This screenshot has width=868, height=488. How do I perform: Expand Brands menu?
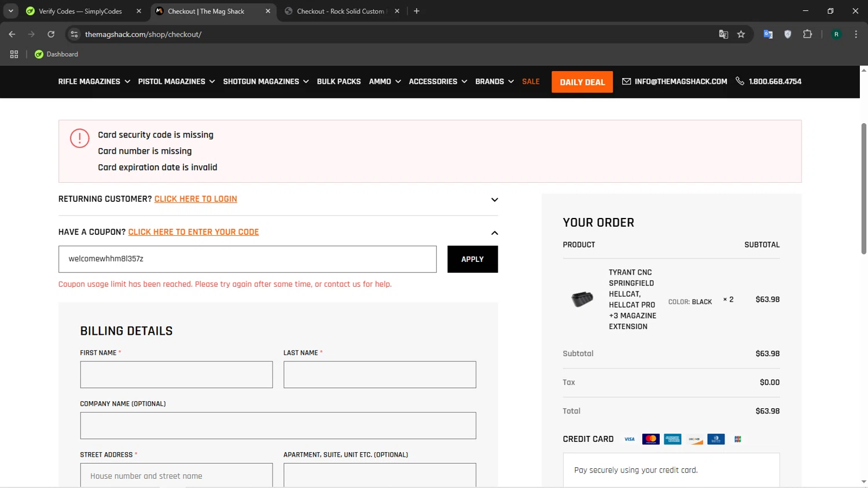pos(495,82)
